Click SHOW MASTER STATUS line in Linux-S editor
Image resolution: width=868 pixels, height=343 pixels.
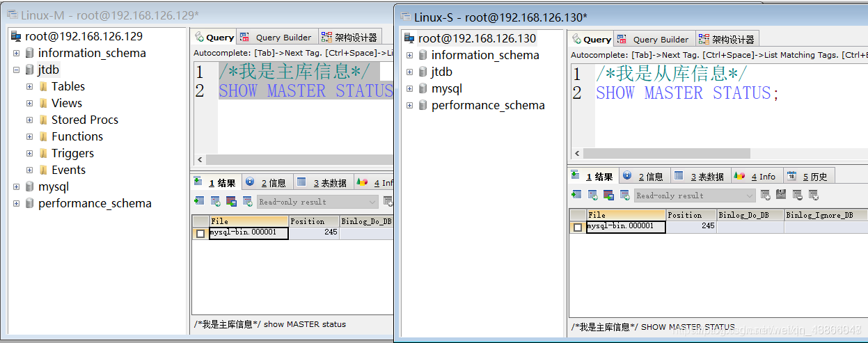point(687,93)
